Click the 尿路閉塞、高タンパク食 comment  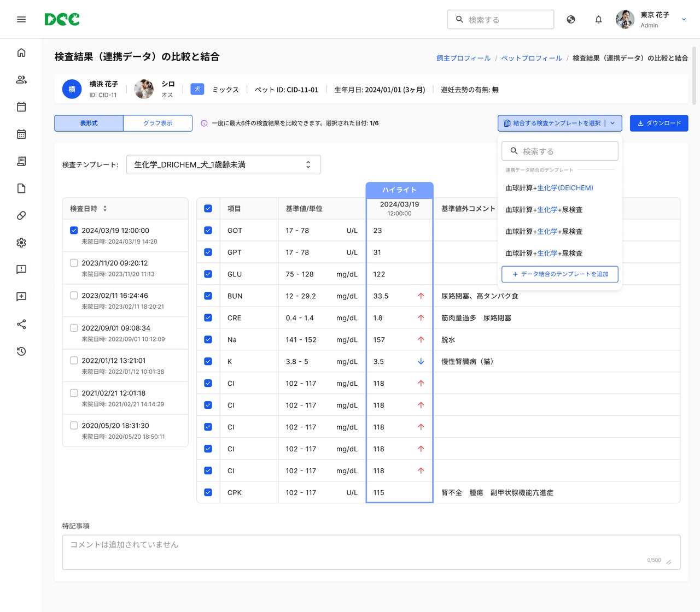[480, 296]
